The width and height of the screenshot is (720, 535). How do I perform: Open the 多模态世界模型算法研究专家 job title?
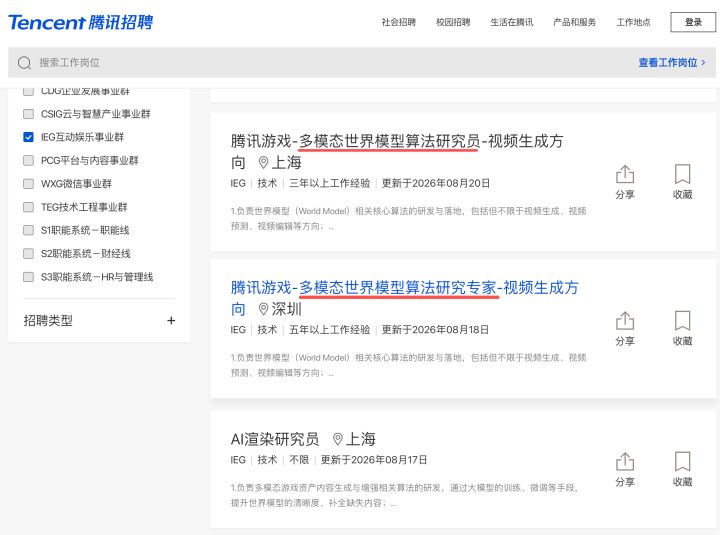[405, 298]
